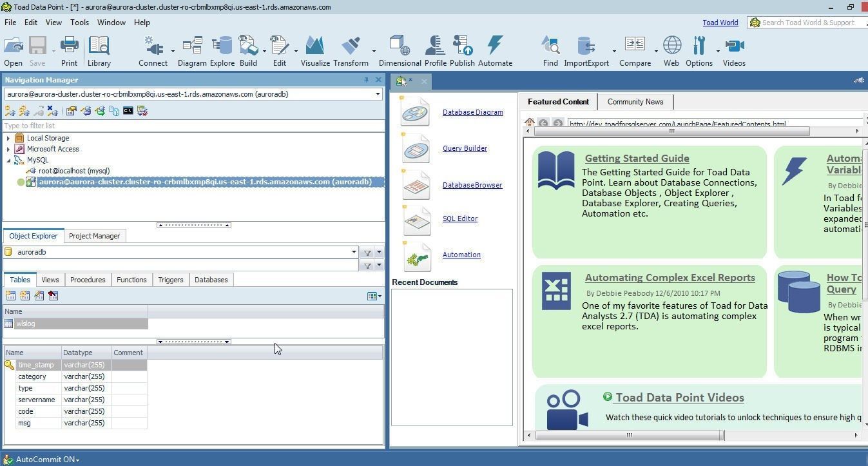868x466 pixels.
Task: Open the Database Diagram link
Action: point(472,112)
